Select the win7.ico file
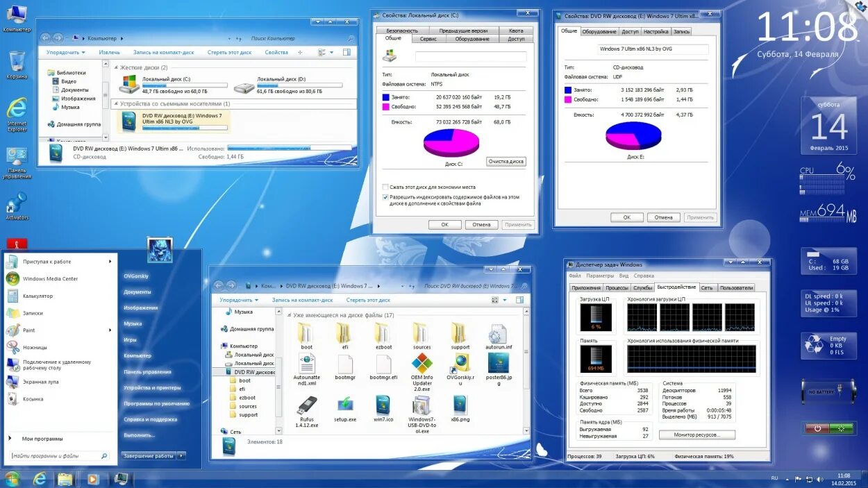 (x=383, y=409)
